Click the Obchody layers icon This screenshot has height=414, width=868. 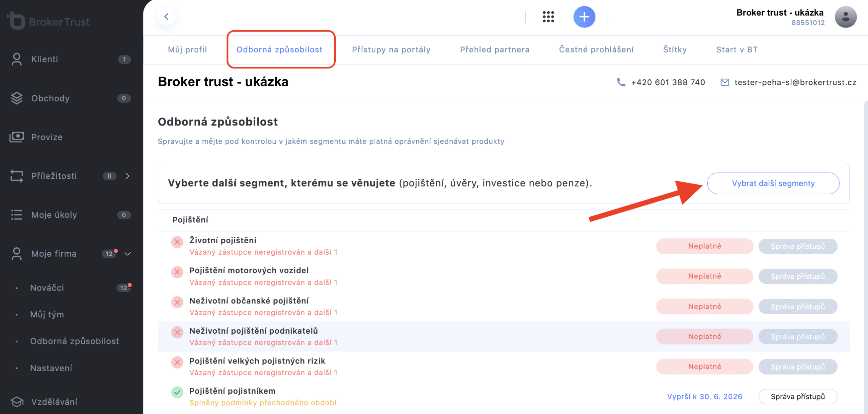point(16,98)
